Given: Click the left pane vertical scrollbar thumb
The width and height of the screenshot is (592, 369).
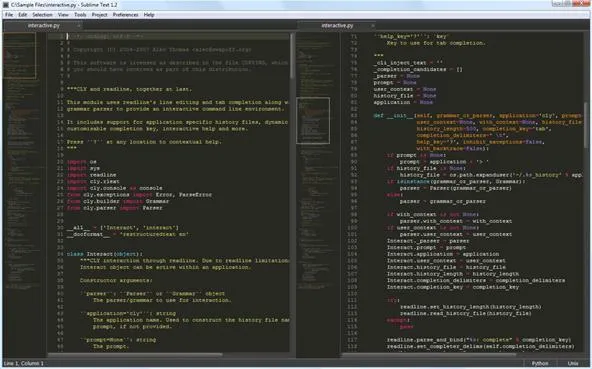Looking at the screenshot, I should [292, 56].
